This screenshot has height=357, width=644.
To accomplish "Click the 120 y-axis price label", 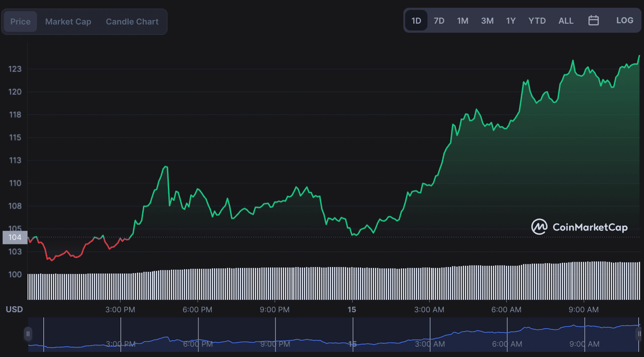I will coord(15,92).
